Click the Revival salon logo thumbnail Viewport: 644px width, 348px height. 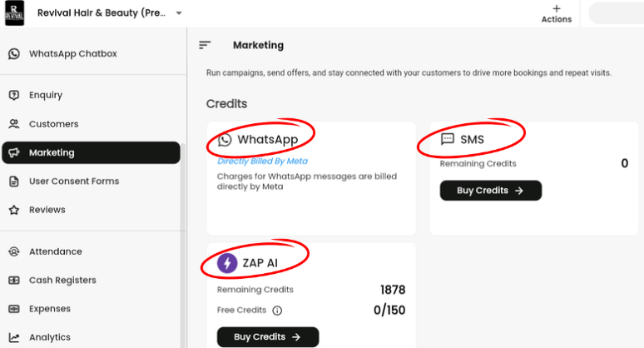16,14
